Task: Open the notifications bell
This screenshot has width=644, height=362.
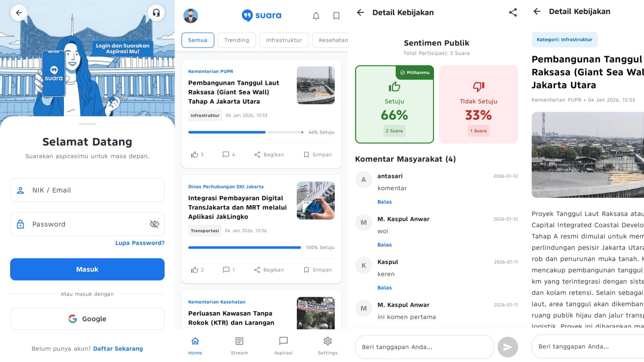Action: point(316,16)
